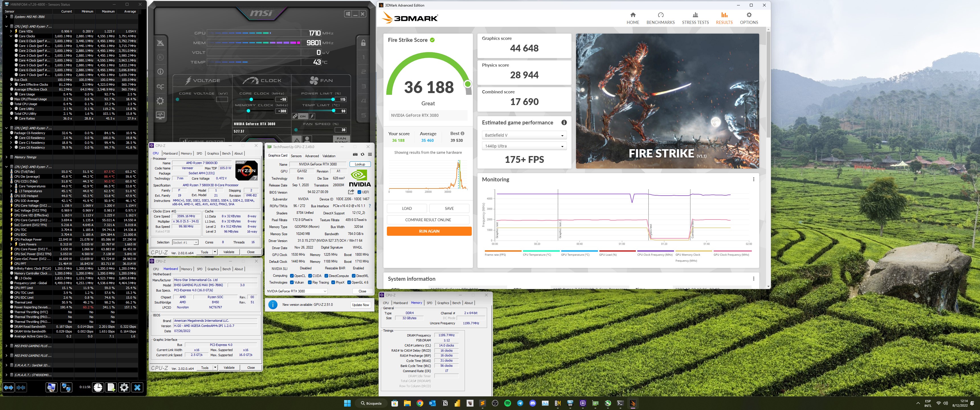Screen dimensions: 980x410
Task: Expand the Memory Timings node in HWiNFO
Action: (x=7, y=157)
